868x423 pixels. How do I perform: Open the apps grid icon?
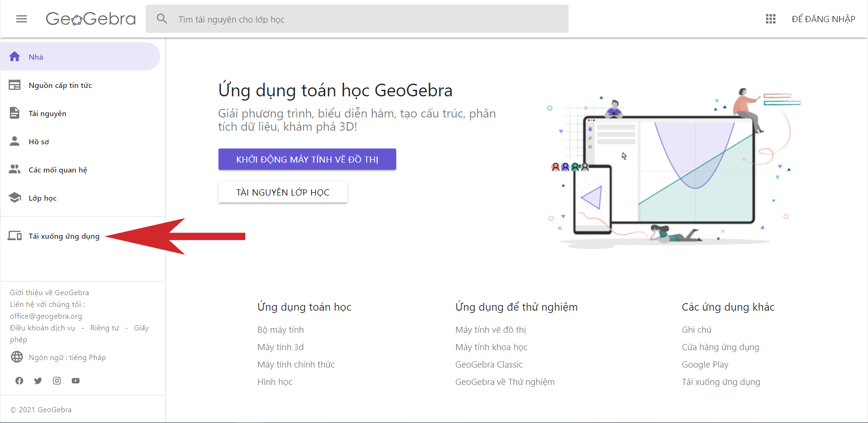point(771,19)
